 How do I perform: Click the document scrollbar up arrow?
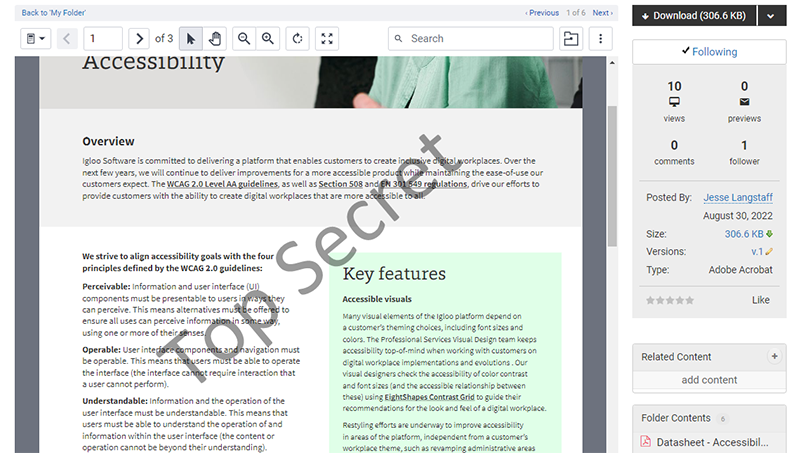coord(612,63)
